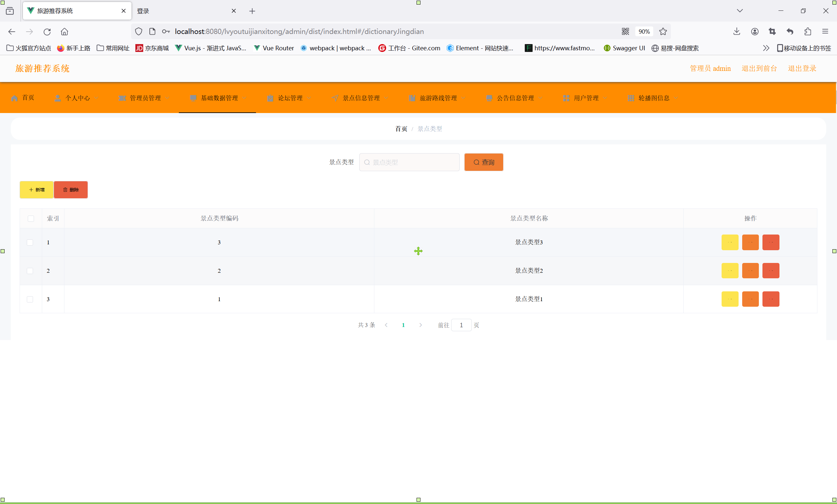Image resolution: width=837 pixels, height=504 pixels.
Task: Click the extensions puzzle icon
Action: point(808,32)
